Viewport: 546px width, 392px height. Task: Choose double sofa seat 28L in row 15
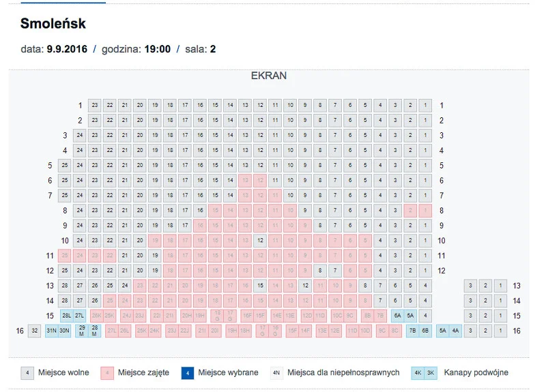click(66, 316)
